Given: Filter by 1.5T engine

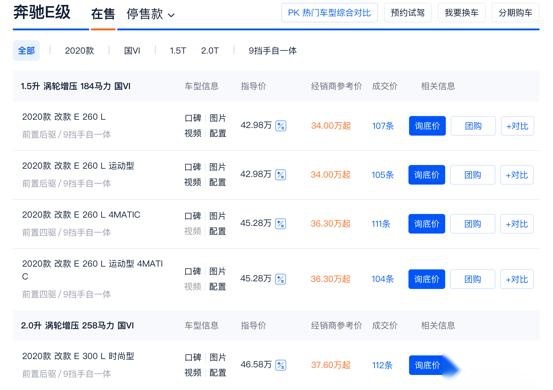Looking at the screenshot, I should tap(178, 51).
